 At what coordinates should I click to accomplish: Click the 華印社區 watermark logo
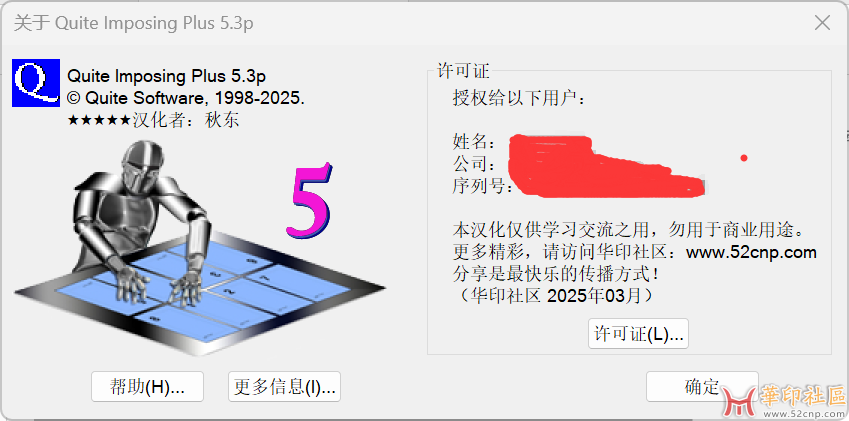pos(784,401)
